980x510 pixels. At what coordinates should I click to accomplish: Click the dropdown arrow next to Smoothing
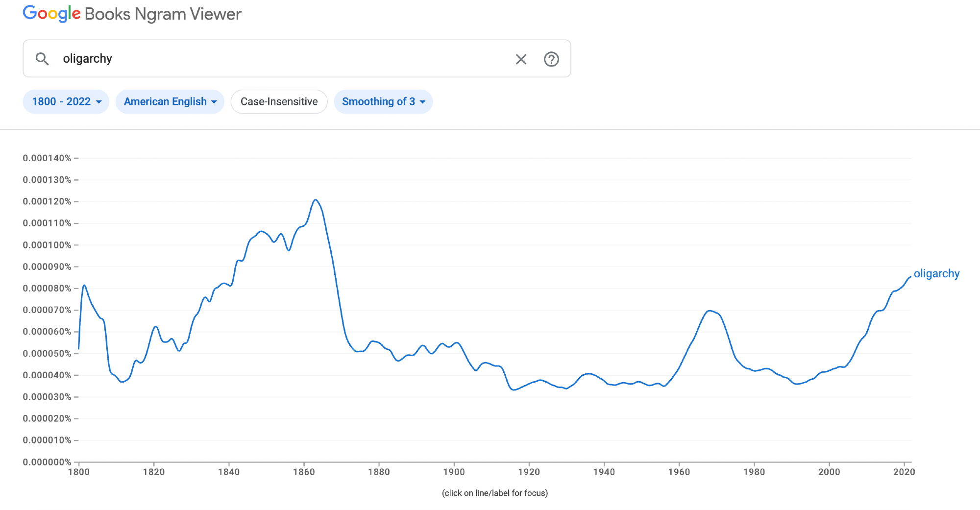click(422, 102)
